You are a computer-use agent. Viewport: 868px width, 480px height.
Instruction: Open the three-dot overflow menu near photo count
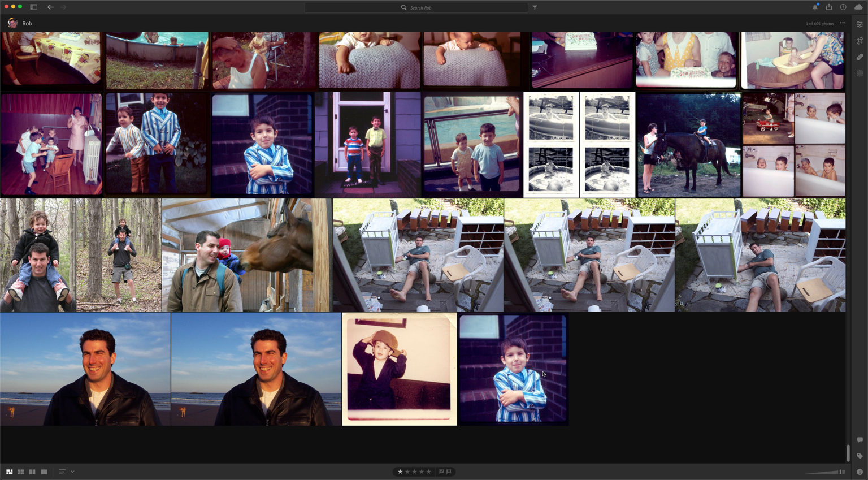[842, 23]
